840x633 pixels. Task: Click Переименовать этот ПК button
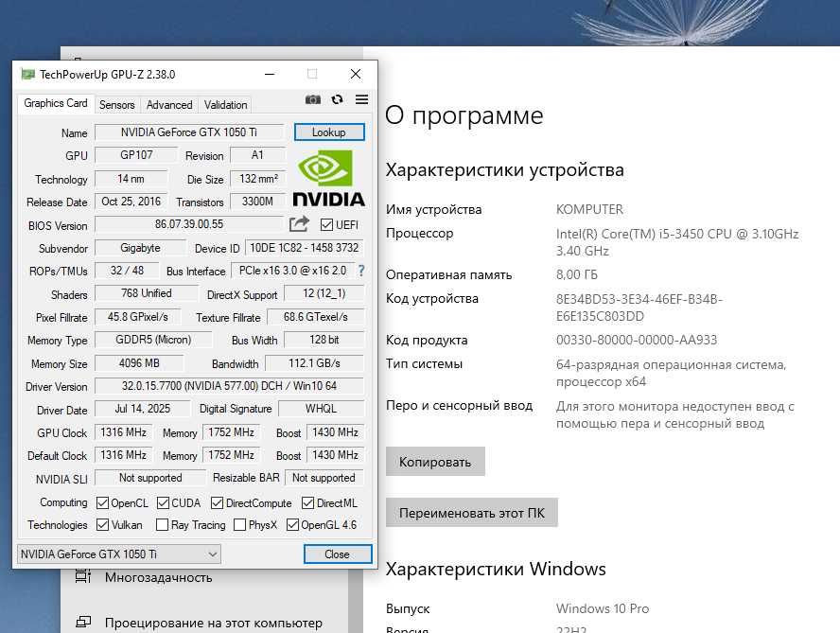pyautogui.click(x=471, y=513)
